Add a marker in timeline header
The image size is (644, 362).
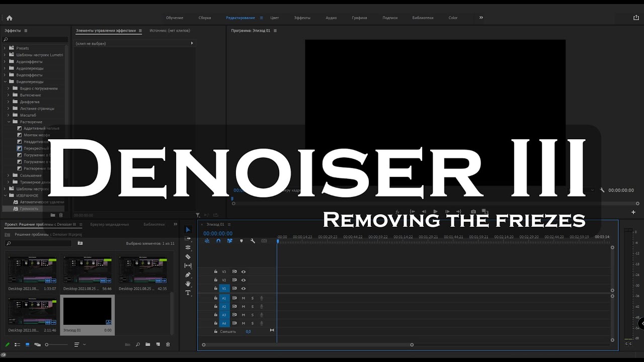(242, 241)
